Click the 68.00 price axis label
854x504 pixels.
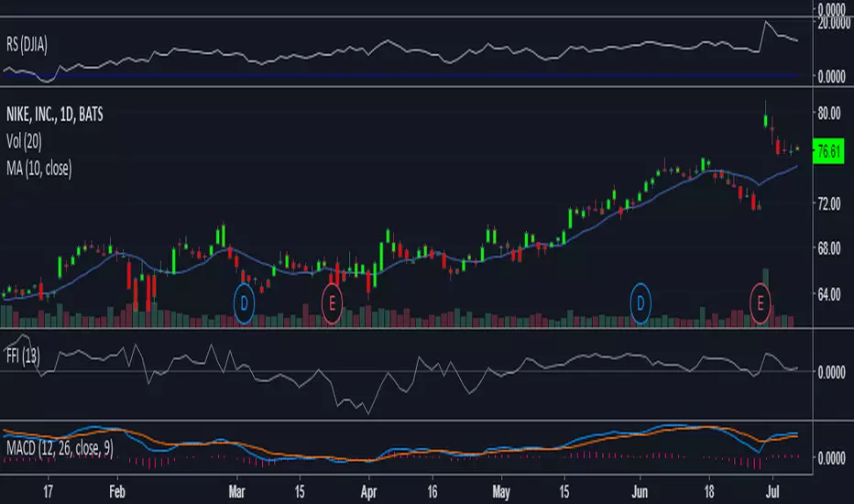829,249
